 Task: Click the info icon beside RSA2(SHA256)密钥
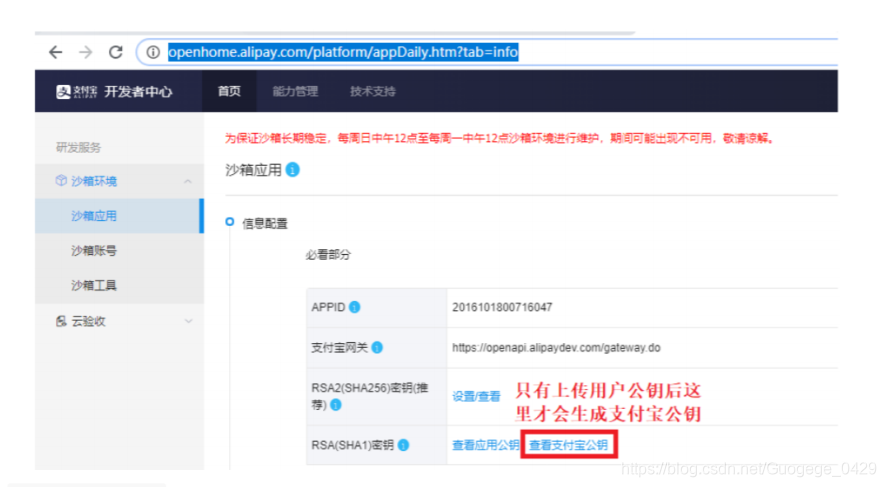tap(336, 405)
